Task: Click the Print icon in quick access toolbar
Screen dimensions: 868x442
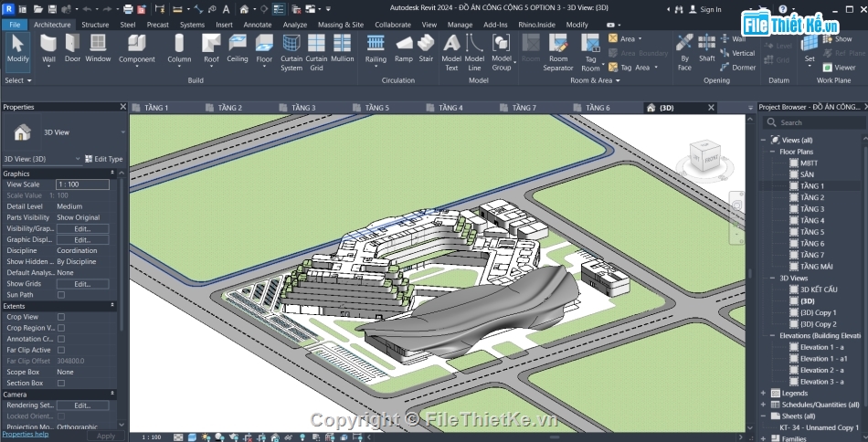Action: coord(128,9)
